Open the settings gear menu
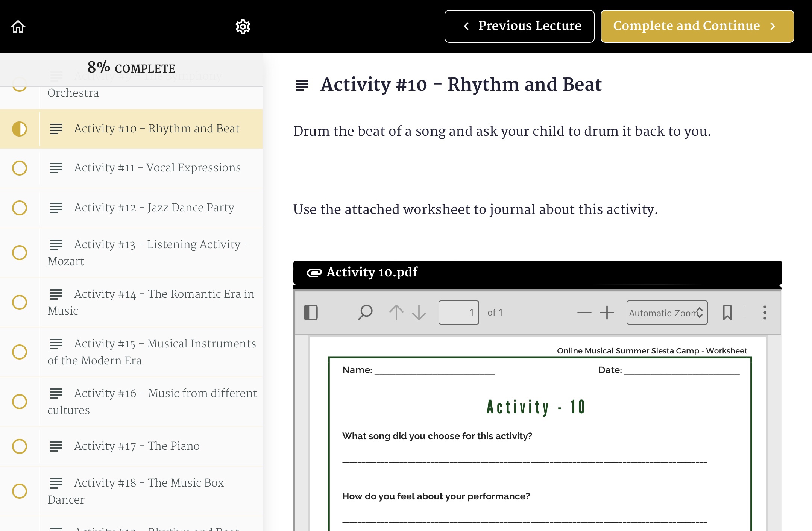The width and height of the screenshot is (812, 531). pyautogui.click(x=243, y=27)
